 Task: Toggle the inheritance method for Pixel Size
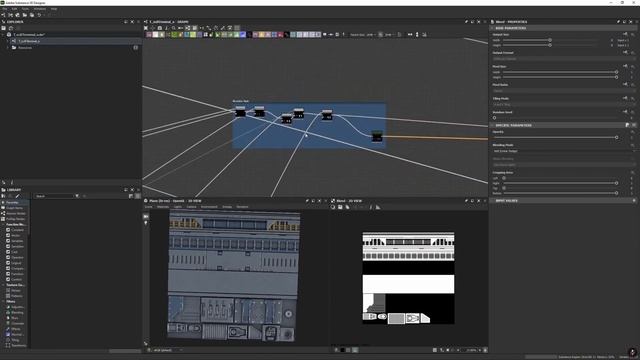tap(625, 66)
